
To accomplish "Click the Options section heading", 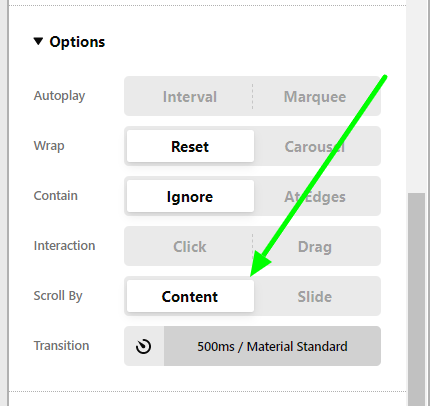I will coord(77,42).
